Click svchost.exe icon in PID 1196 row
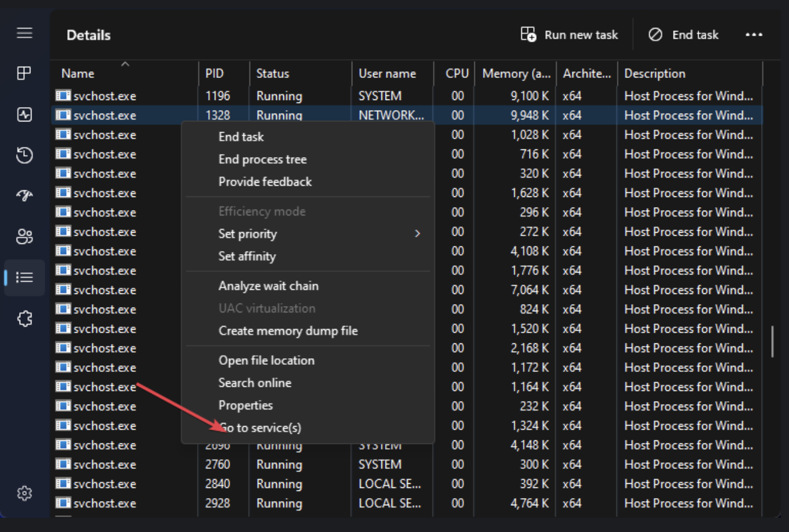The width and height of the screenshot is (789, 532). (63, 96)
